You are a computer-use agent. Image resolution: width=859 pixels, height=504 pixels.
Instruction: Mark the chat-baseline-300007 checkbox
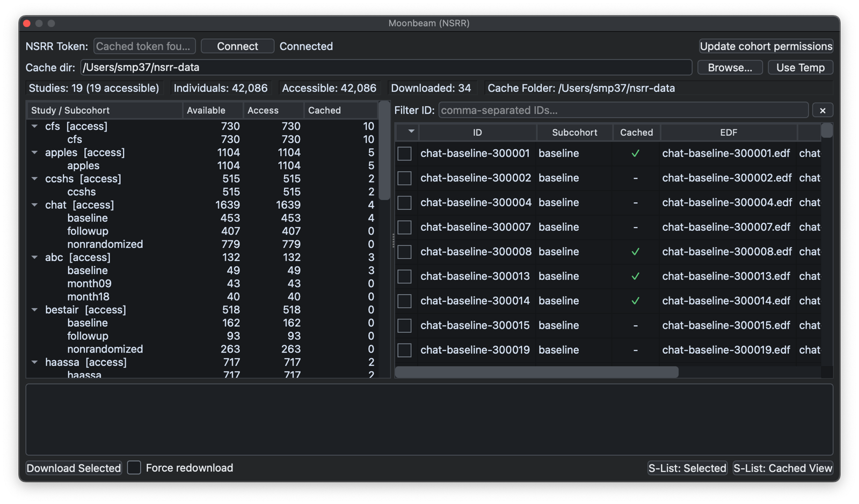coord(405,228)
